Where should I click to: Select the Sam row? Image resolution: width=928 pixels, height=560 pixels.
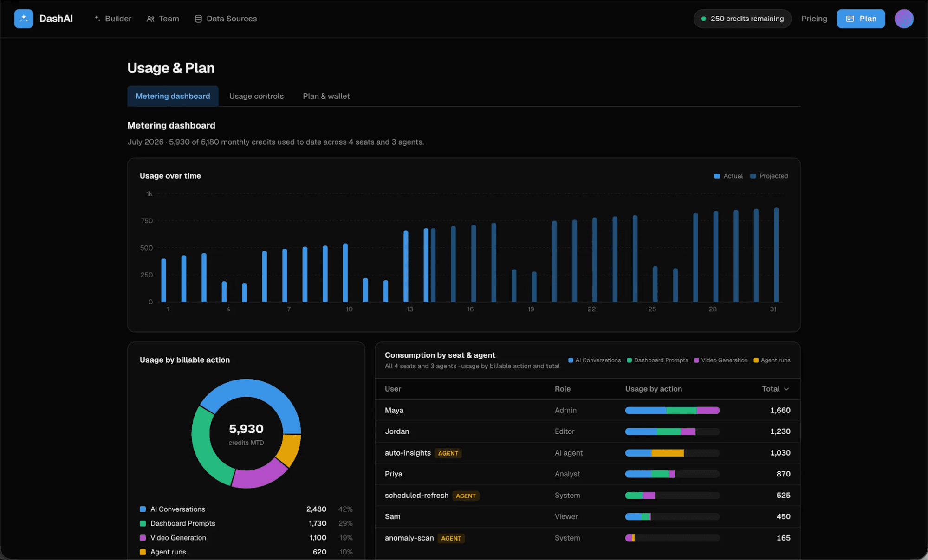click(x=587, y=517)
